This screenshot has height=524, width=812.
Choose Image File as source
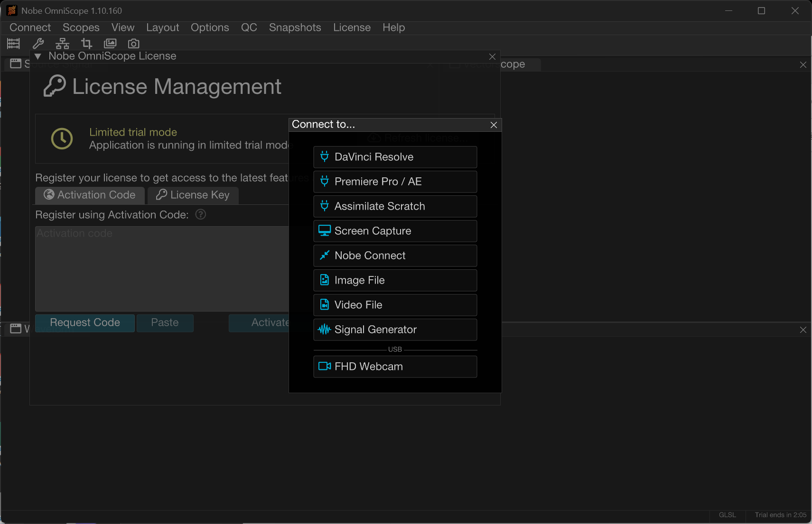395,280
